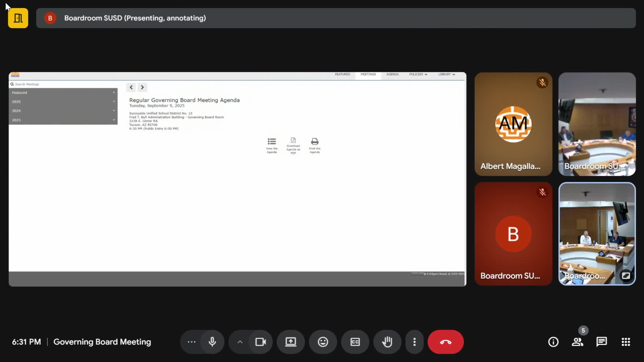Leave the call with red hang-up button
The image size is (644, 362).
445,342
